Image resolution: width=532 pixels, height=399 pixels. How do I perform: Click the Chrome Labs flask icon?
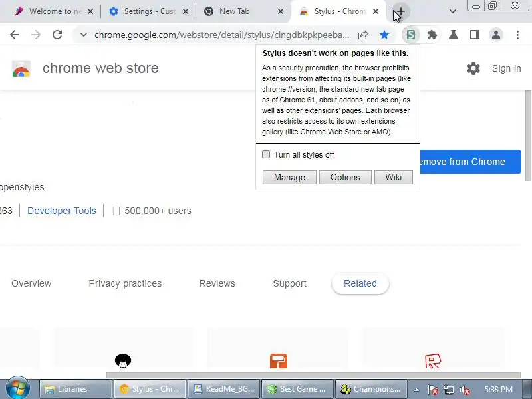(454, 35)
